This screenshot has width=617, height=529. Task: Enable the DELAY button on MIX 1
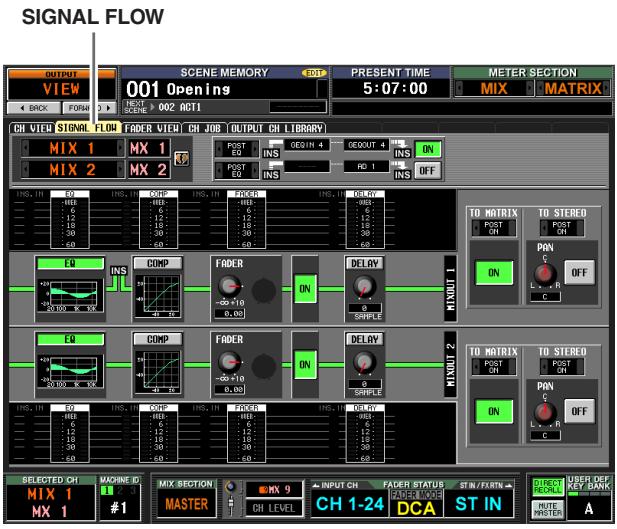(x=365, y=263)
